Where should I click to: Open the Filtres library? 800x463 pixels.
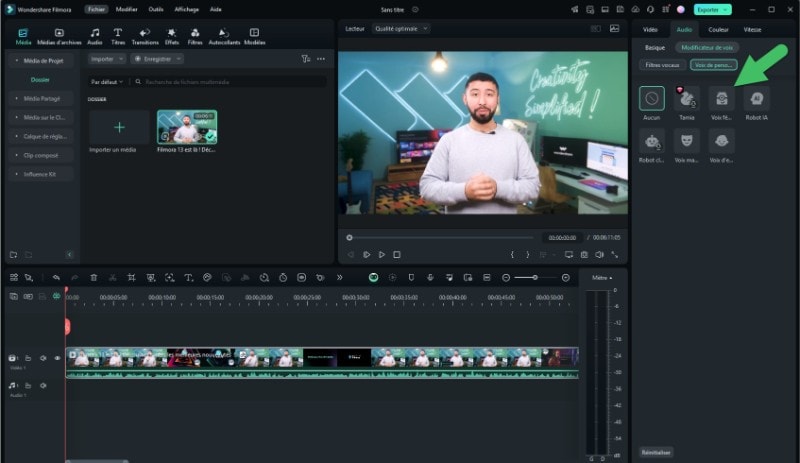point(195,37)
